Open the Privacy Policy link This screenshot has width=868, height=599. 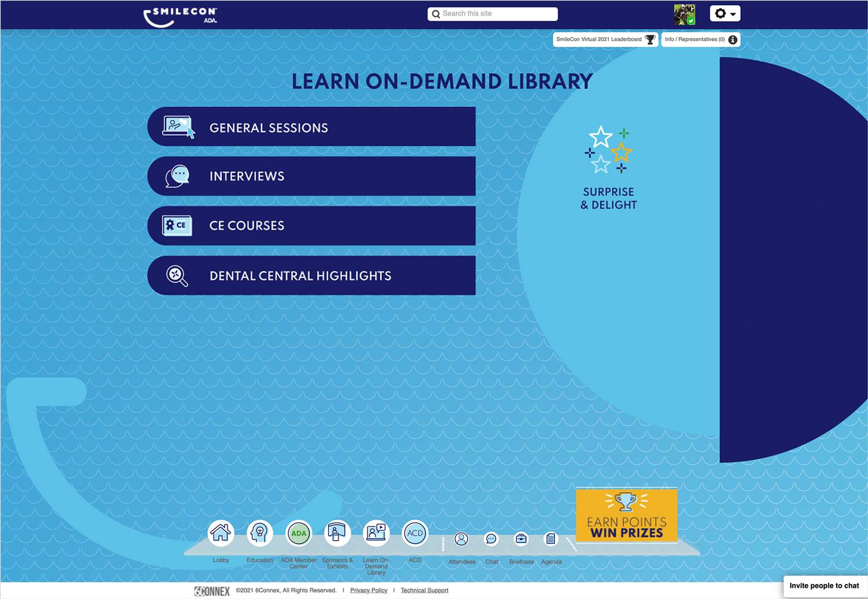369,590
